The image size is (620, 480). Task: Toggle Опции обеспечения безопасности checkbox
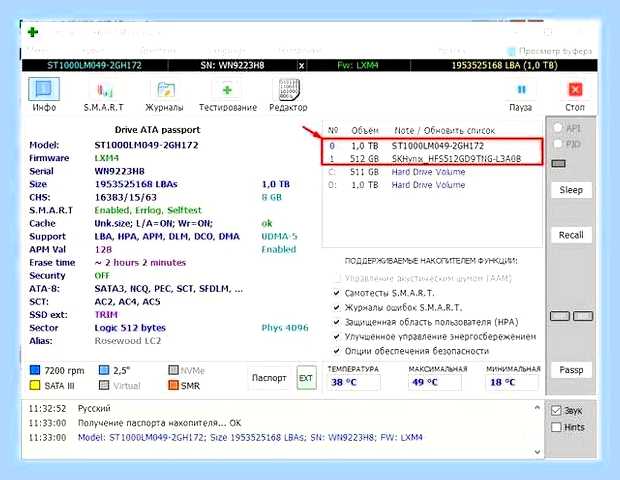click(x=336, y=351)
